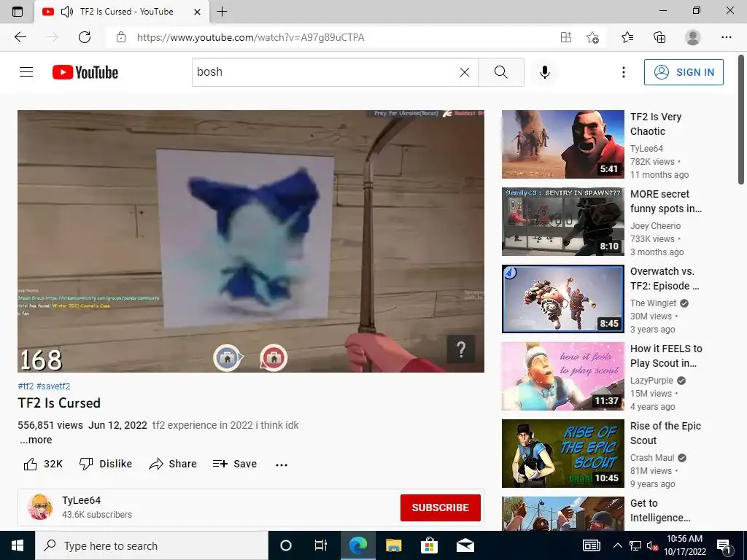Screen dimensions: 747x560
Task: Click the video player area
Action: 251,241
